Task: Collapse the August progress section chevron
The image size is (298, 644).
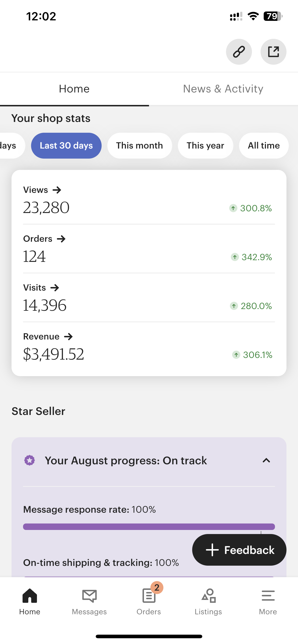Action: tap(266, 460)
